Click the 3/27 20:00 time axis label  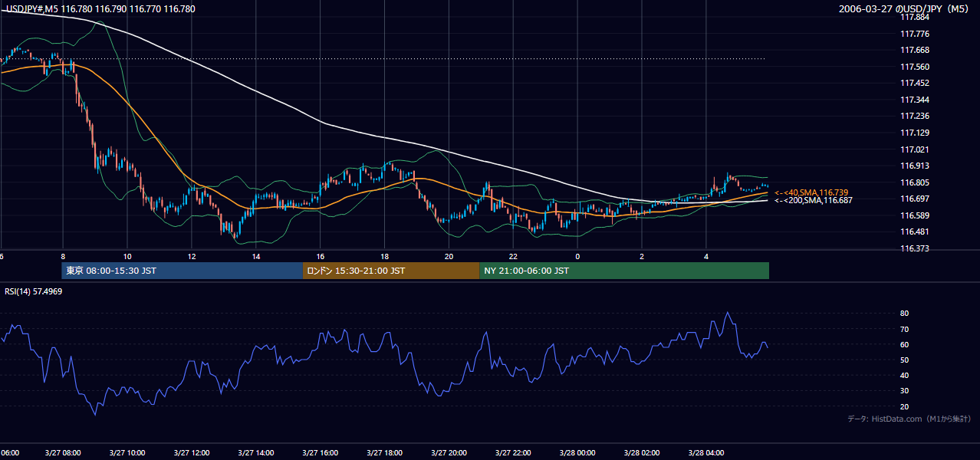click(449, 453)
